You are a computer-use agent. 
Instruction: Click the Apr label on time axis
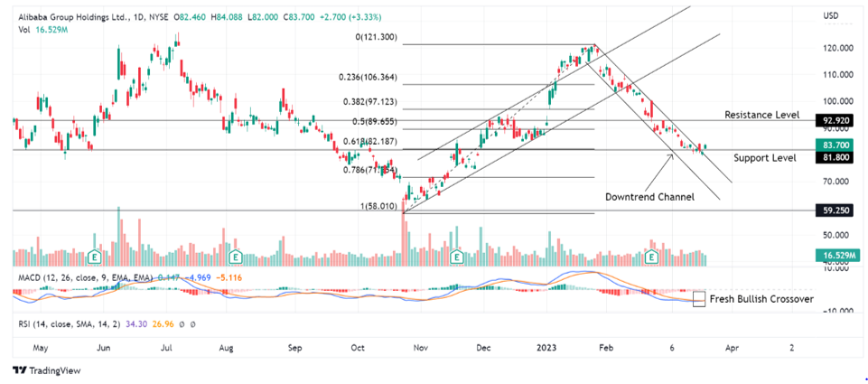pyautogui.click(x=732, y=349)
